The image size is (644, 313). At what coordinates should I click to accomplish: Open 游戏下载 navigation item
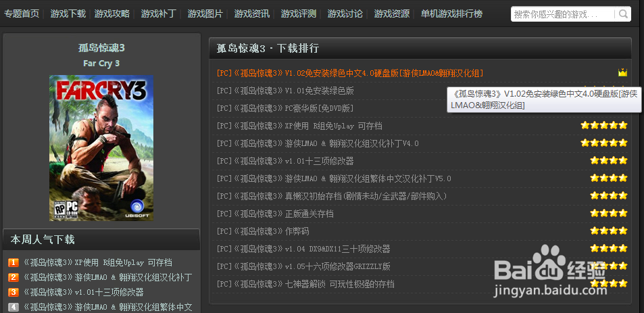coord(68,14)
